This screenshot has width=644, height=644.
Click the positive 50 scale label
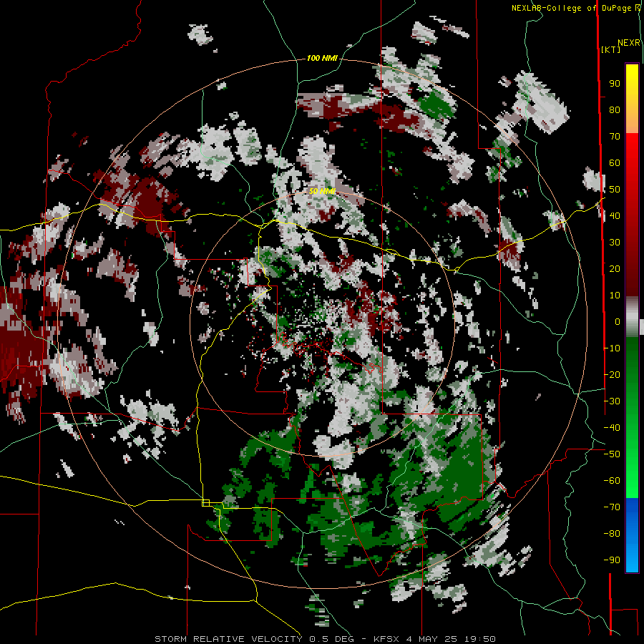615,190
